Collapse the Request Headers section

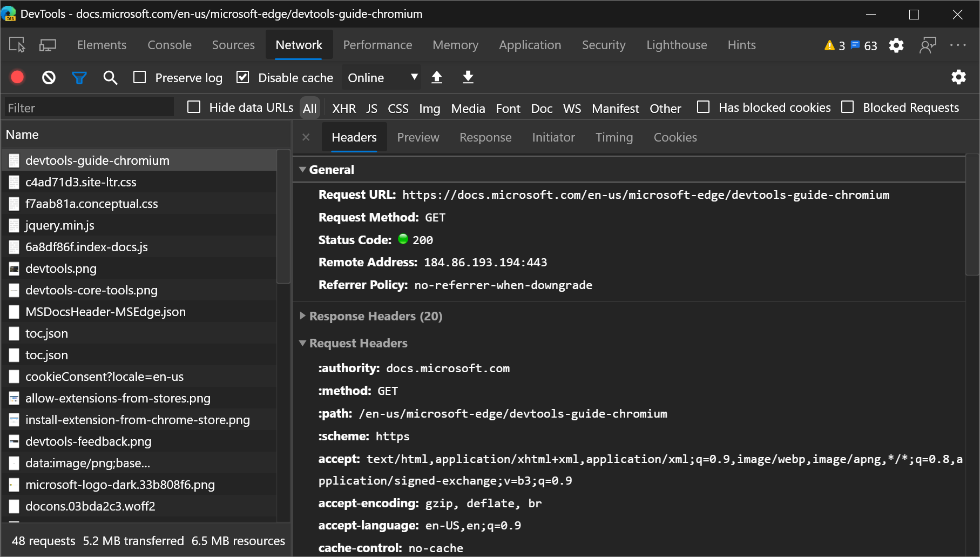(302, 343)
